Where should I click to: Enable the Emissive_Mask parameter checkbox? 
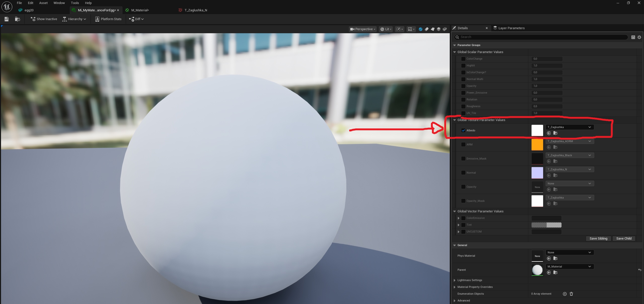tap(463, 159)
